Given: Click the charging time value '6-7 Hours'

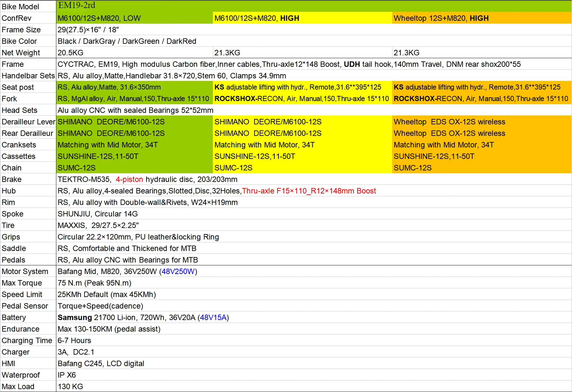Looking at the screenshot, I should point(74,341).
